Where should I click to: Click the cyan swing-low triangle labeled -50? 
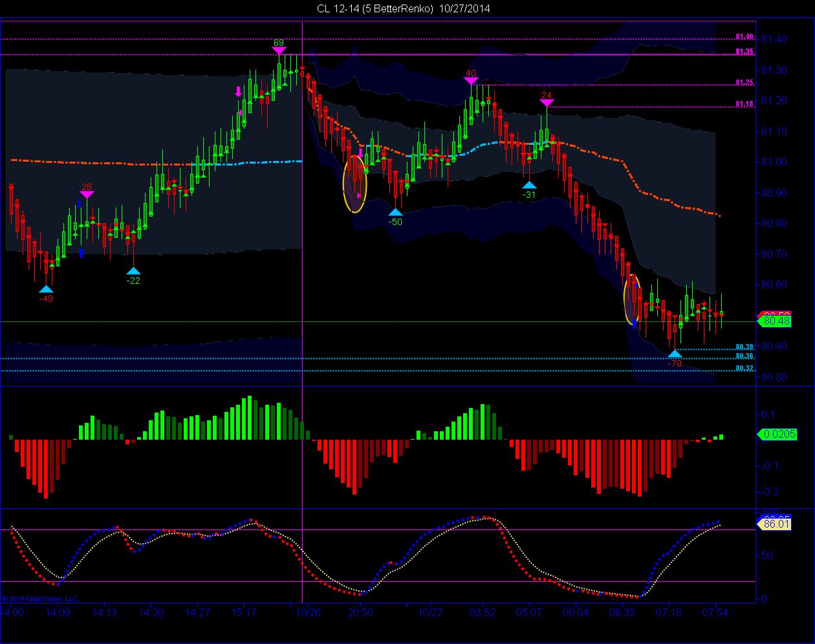[x=395, y=211]
